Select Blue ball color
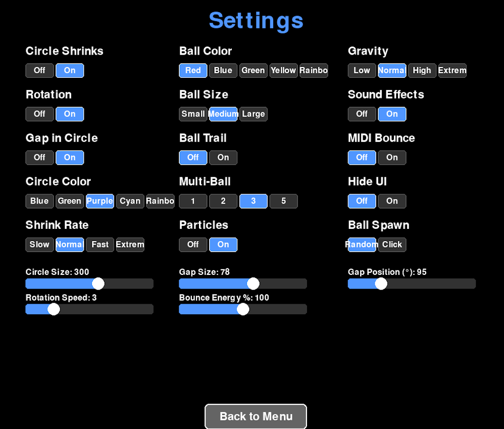504x429 pixels. pyautogui.click(x=223, y=71)
